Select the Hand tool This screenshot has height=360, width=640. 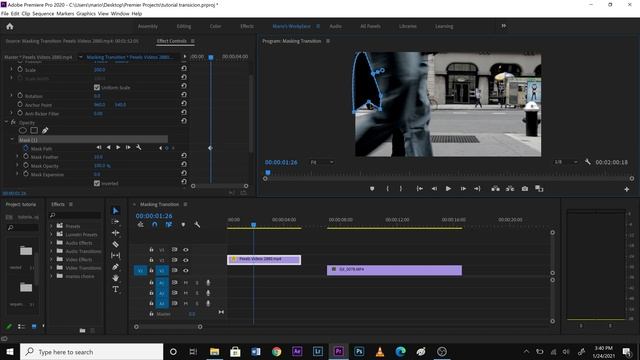coord(116,278)
